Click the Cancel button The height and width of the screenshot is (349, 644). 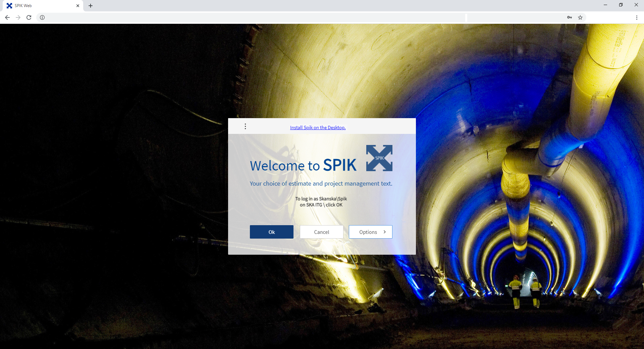click(322, 232)
